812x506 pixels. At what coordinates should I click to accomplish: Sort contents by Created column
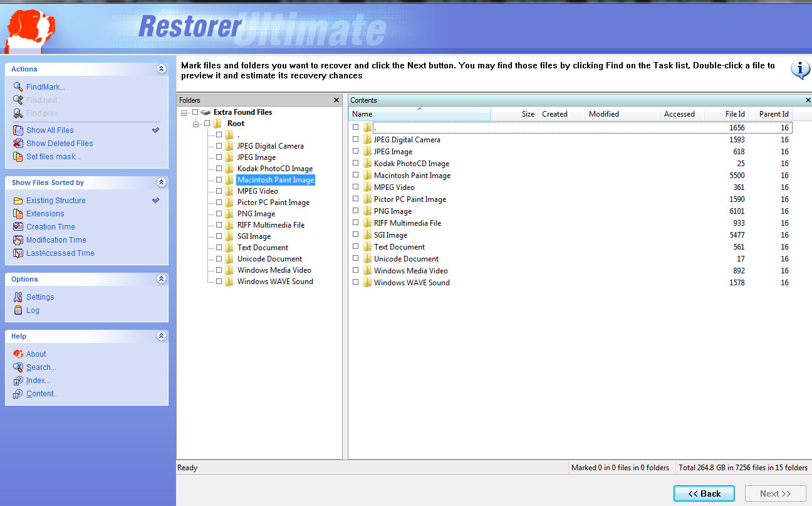coord(561,114)
